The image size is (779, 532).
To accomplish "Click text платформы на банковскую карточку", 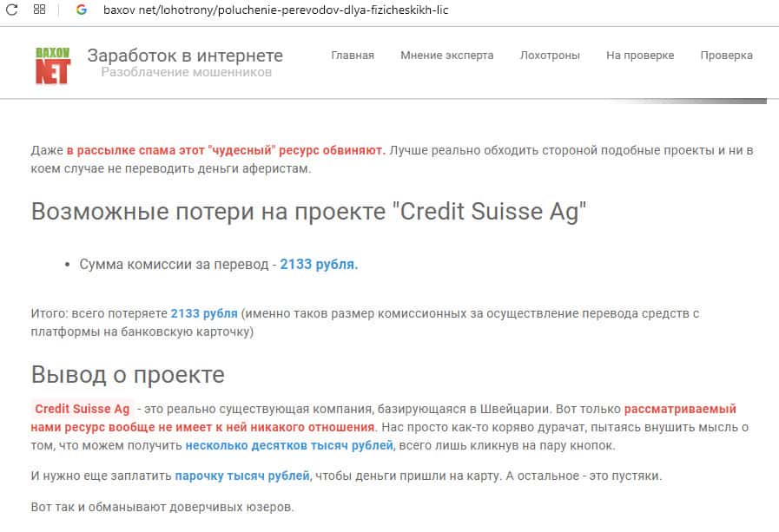I will 142,332.
